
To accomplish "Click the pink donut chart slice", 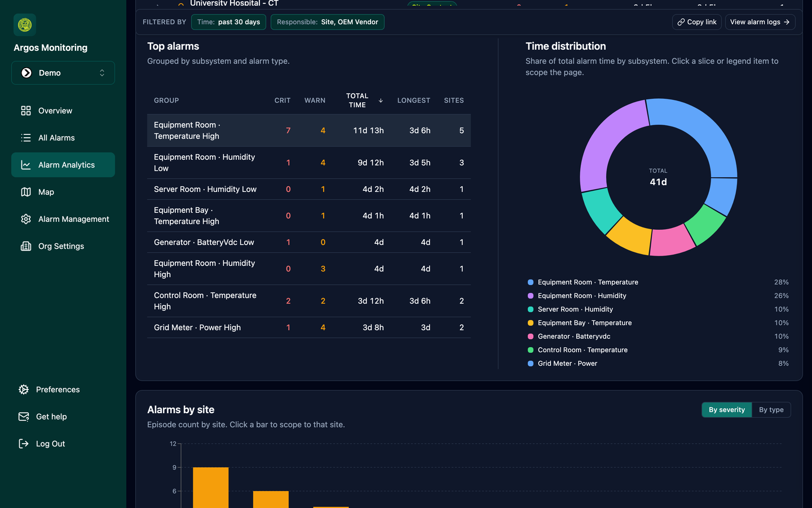I will (672, 241).
